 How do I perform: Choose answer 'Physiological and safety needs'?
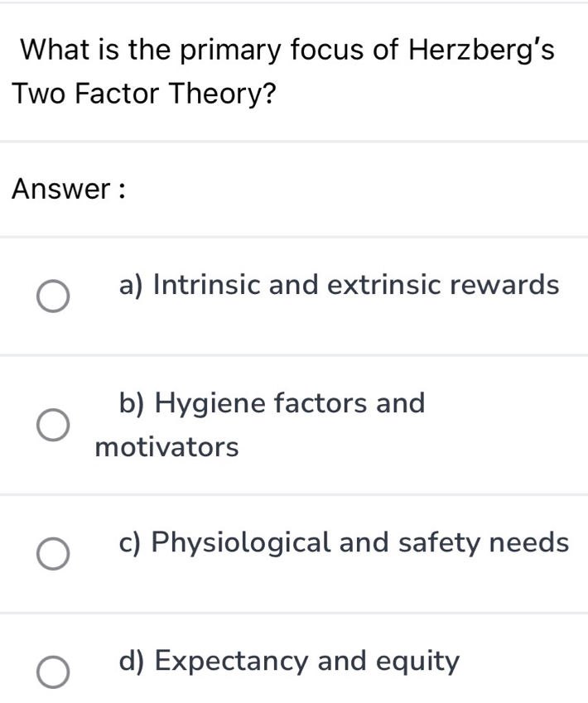pyautogui.click(x=343, y=543)
